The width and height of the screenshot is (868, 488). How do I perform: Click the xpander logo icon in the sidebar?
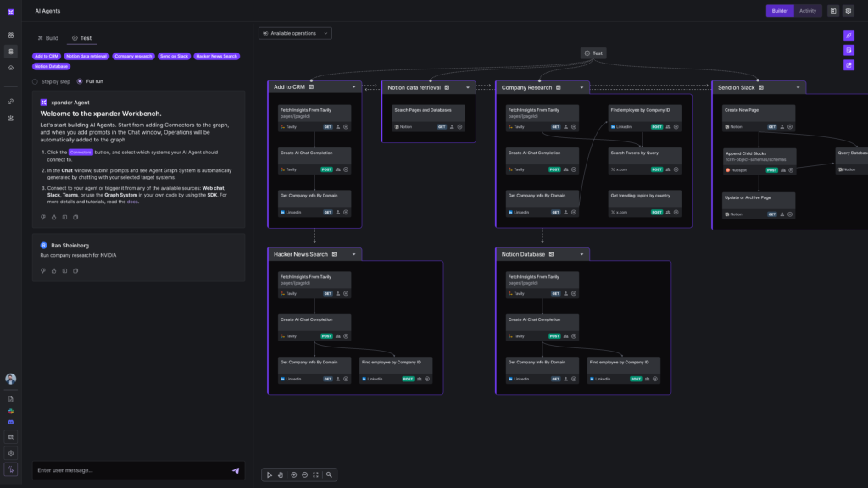[10, 12]
